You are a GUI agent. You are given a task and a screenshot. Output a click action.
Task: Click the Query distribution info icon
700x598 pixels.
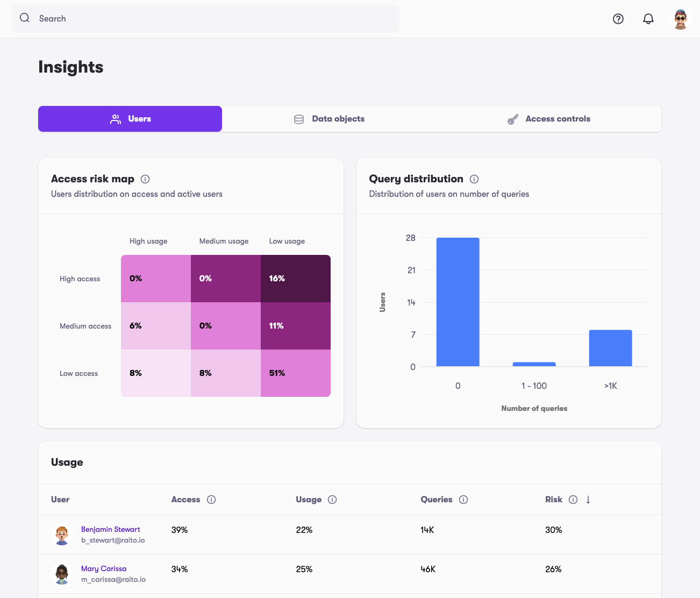click(x=474, y=179)
